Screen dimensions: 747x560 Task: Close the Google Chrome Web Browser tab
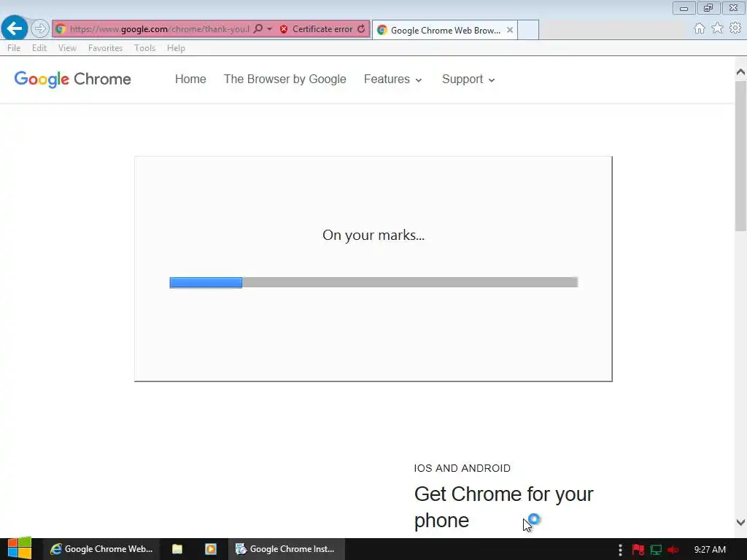510,30
